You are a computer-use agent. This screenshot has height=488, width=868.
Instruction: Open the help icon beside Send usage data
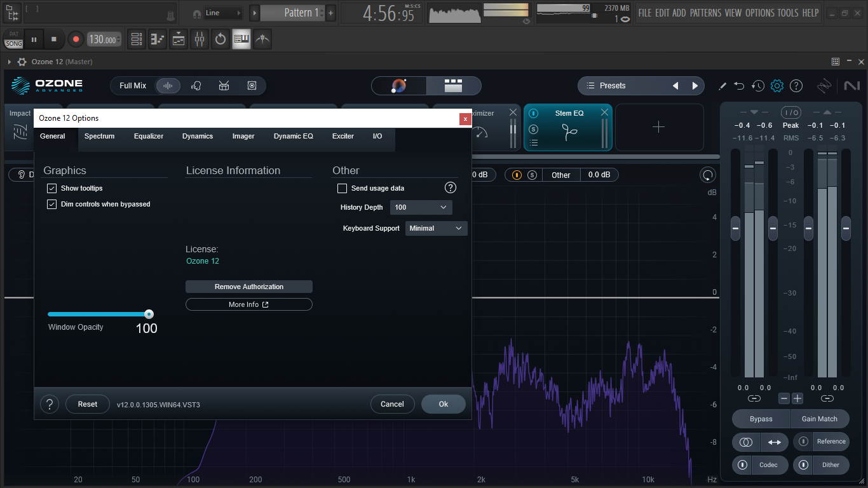[x=451, y=187]
